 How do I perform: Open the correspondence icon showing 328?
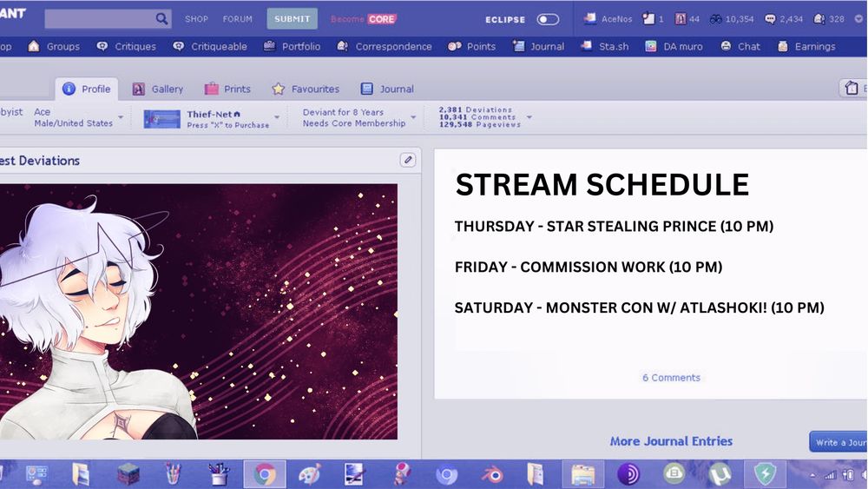click(829, 19)
